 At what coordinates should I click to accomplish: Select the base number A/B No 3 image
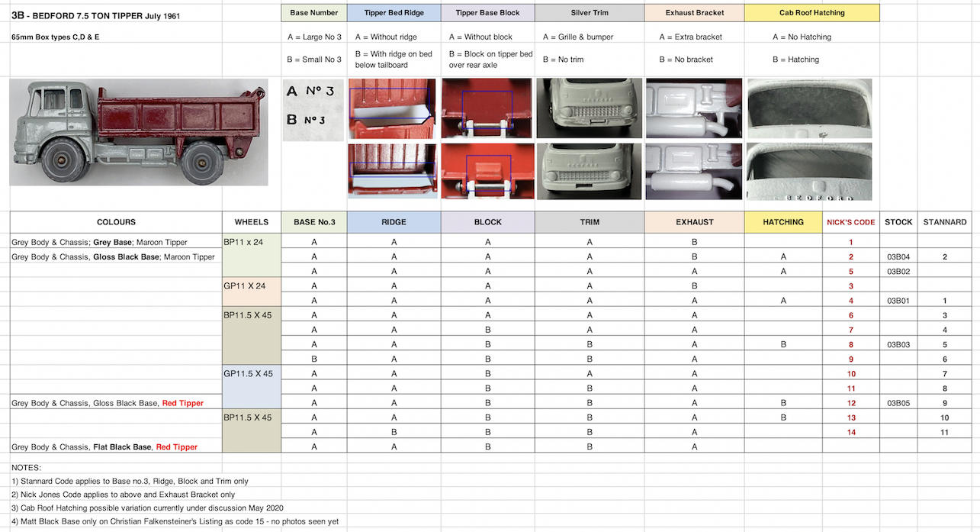tap(313, 109)
